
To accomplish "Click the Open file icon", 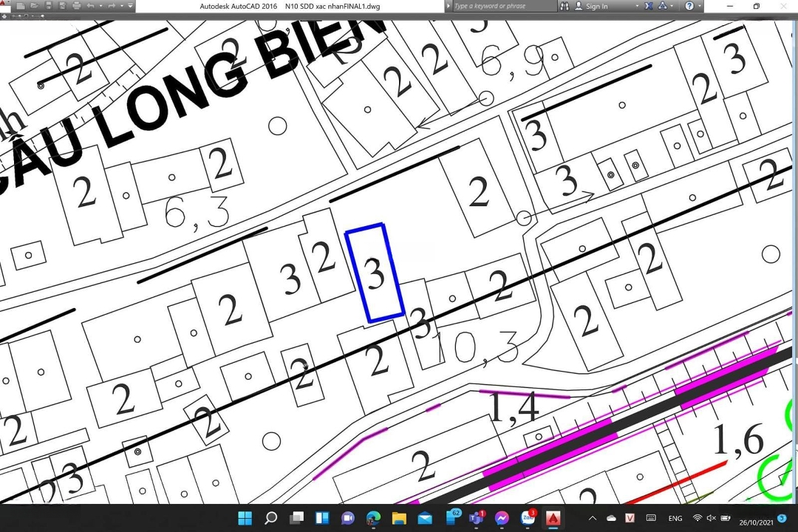I will (x=34, y=6).
